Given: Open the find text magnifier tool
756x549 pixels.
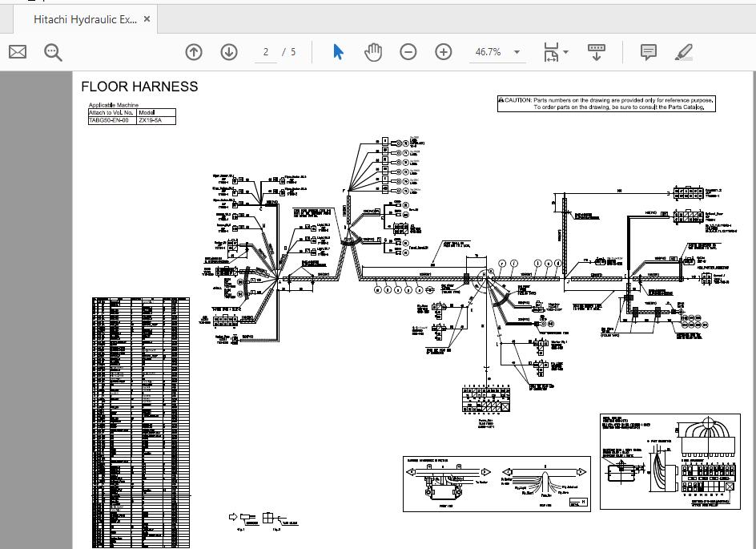Looking at the screenshot, I should point(53,52).
